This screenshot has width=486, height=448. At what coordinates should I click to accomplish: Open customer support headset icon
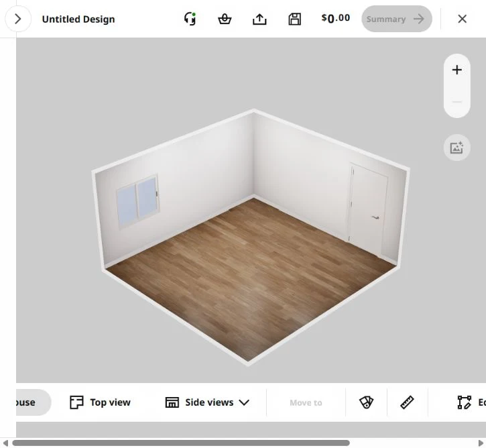190,19
